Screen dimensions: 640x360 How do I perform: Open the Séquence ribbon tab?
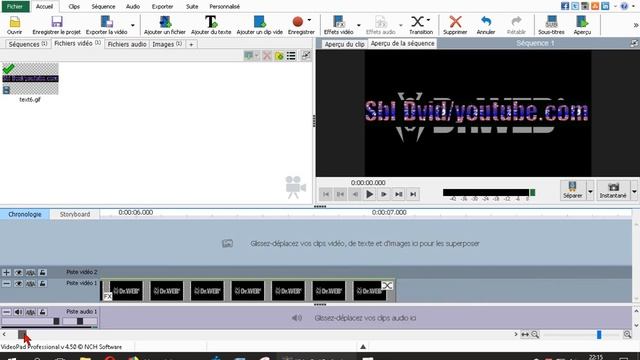click(103, 7)
